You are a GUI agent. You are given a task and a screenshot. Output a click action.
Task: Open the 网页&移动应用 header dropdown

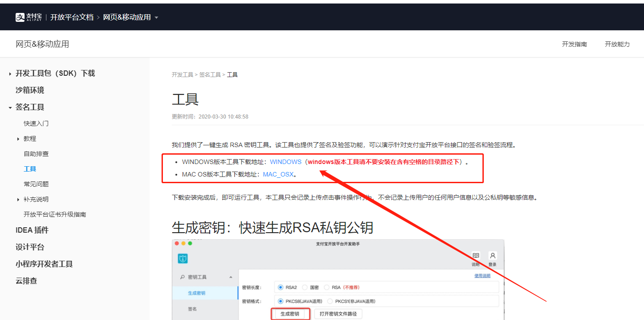pos(156,18)
